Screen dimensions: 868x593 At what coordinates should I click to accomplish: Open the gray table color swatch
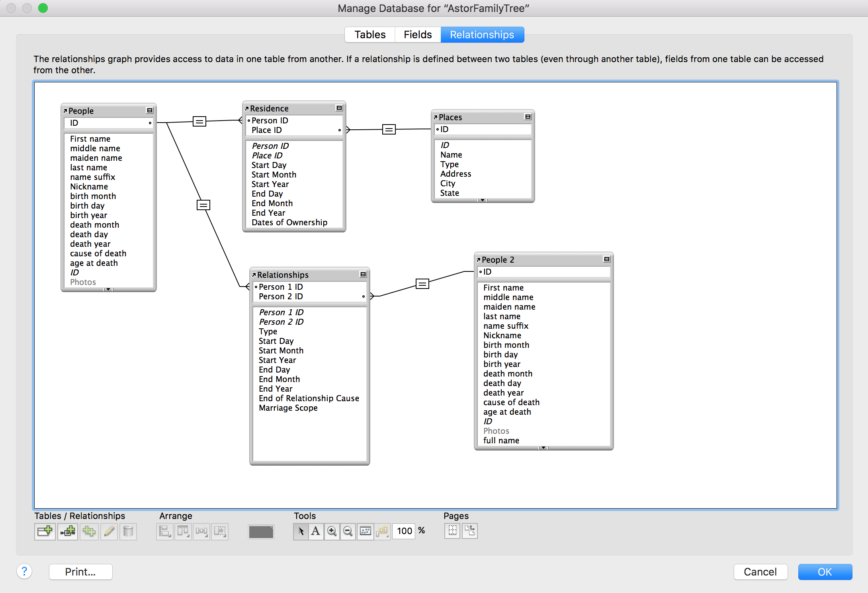(261, 531)
